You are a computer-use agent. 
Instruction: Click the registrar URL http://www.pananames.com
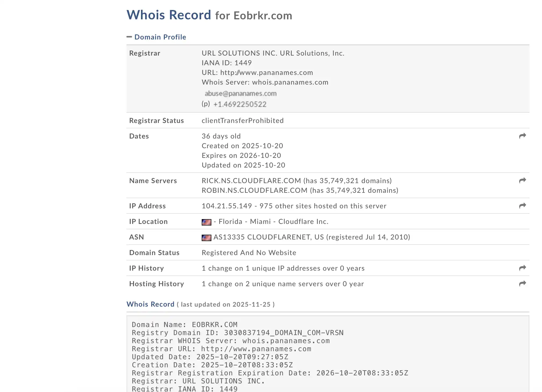(x=266, y=72)
